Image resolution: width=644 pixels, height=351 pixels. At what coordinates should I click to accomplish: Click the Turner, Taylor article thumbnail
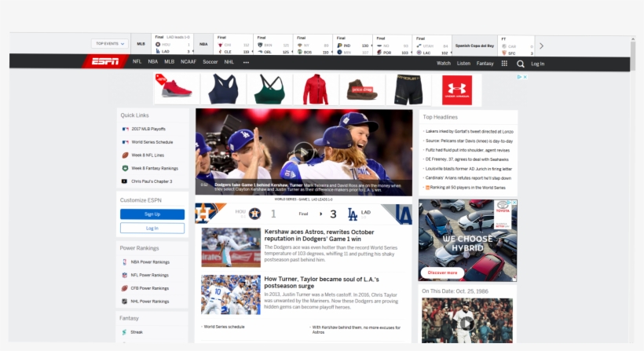pyautogui.click(x=231, y=294)
